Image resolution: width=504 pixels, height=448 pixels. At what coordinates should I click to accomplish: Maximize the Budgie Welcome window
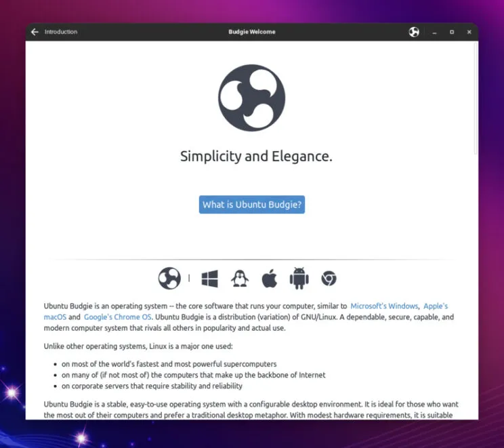(451, 32)
